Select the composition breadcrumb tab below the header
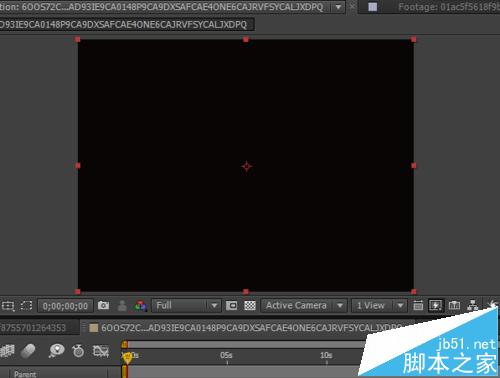This screenshot has width=500, height=378. point(127,24)
